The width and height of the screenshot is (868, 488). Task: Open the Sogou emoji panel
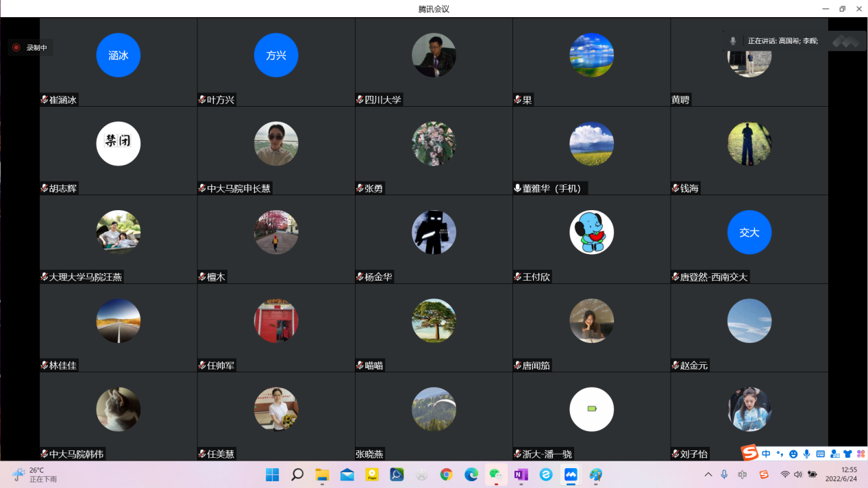point(793,454)
